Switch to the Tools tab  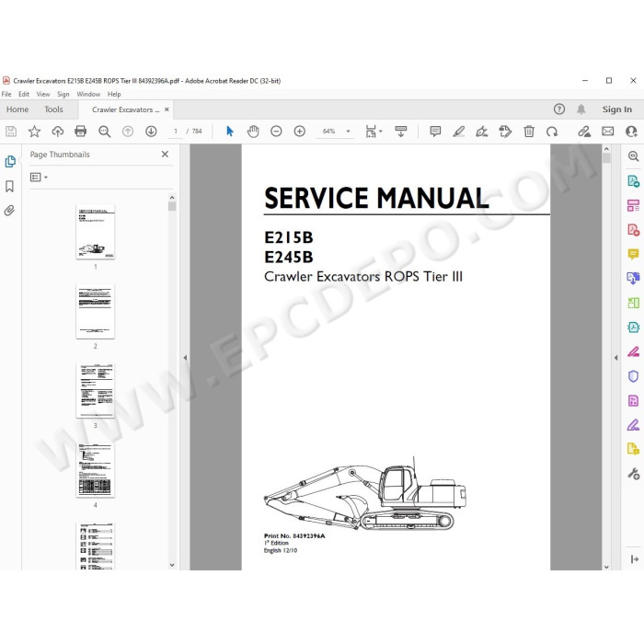(53, 109)
